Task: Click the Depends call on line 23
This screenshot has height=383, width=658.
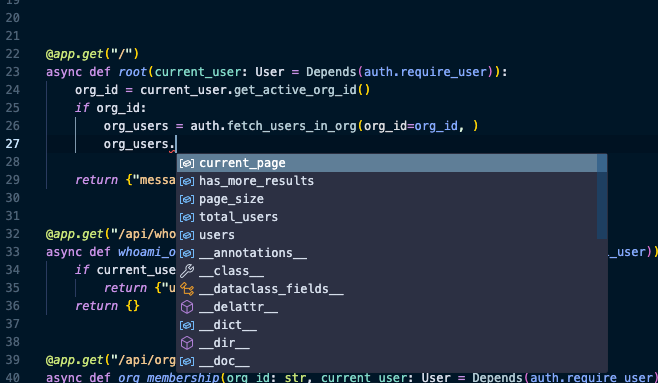Action: click(x=331, y=72)
